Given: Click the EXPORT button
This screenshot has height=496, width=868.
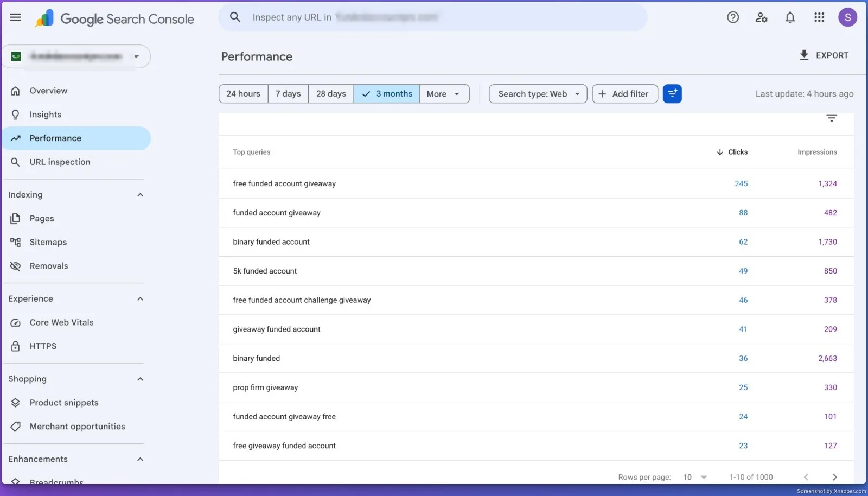Looking at the screenshot, I should (x=824, y=55).
